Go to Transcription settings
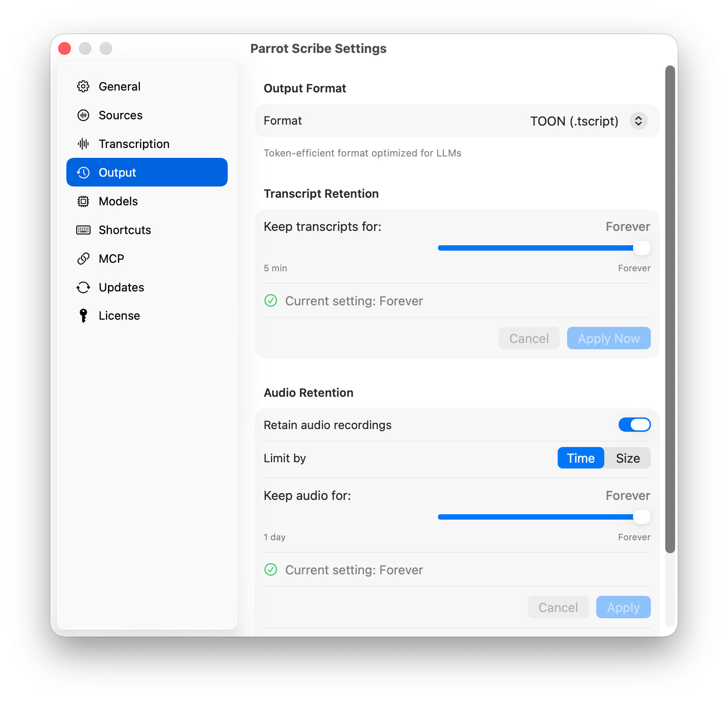Image resolution: width=728 pixels, height=703 pixels. tap(147, 144)
